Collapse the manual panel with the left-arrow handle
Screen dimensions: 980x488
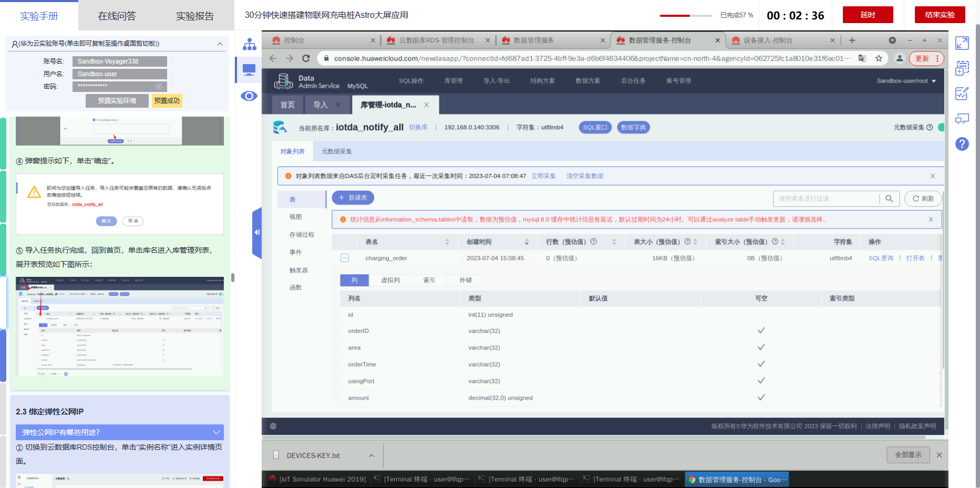tap(257, 232)
